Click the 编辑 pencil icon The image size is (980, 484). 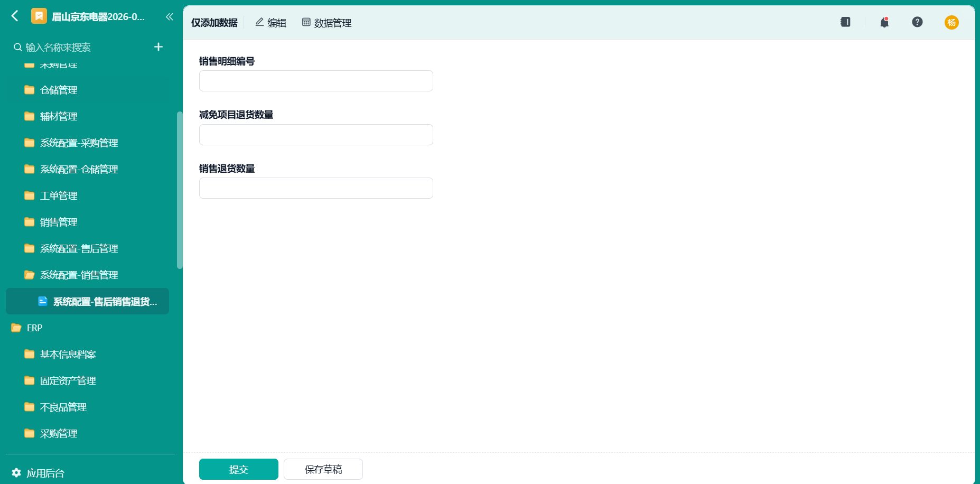coord(259,22)
